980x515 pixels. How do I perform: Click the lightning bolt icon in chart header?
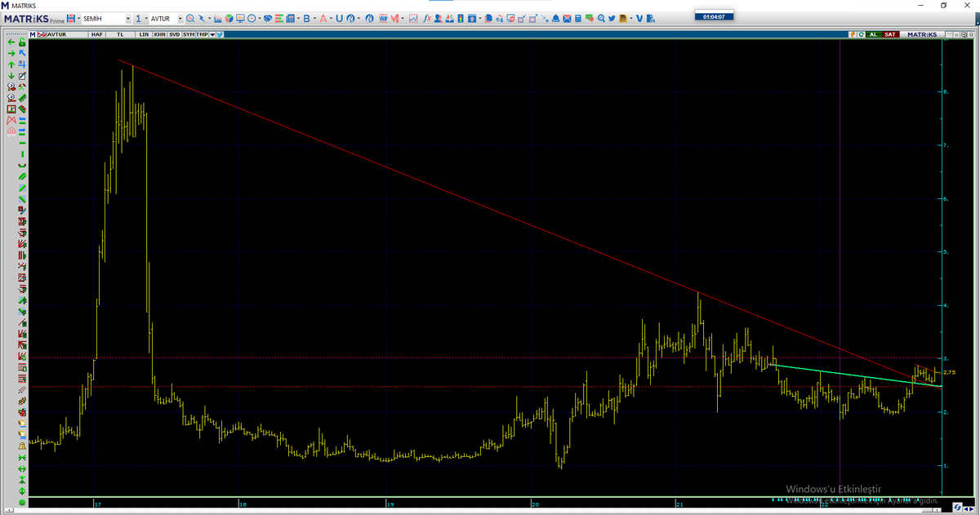click(x=853, y=34)
